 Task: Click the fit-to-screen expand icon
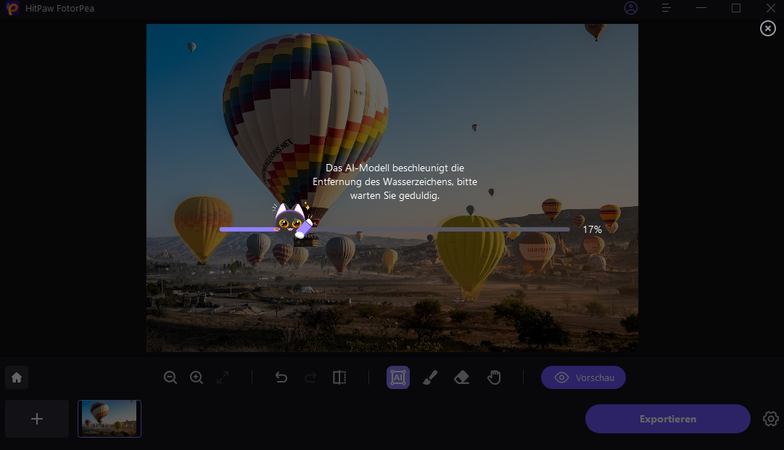coord(222,378)
